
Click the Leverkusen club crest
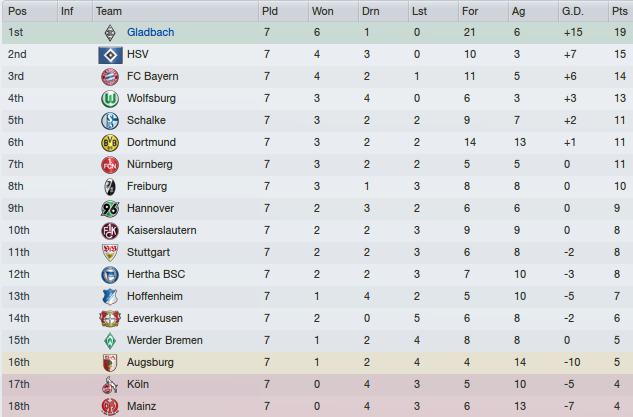pyautogui.click(x=110, y=319)
